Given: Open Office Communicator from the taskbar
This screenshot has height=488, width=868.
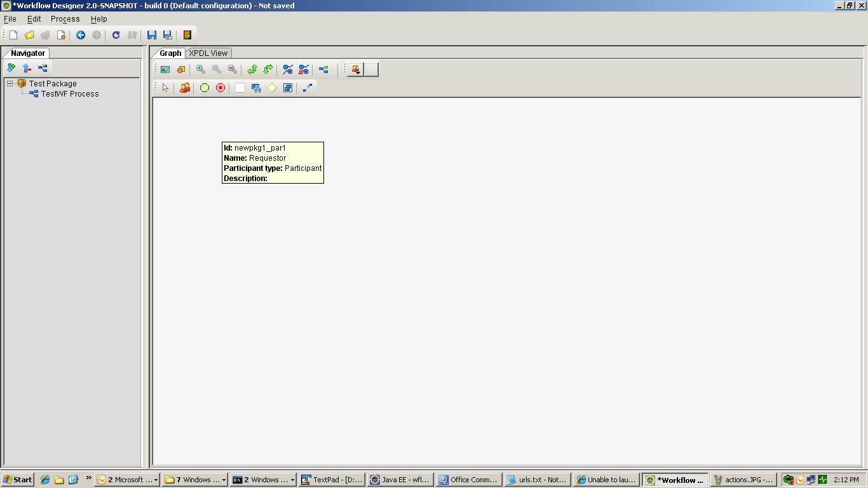Looking at the screenshot, I should coord(469,480).
